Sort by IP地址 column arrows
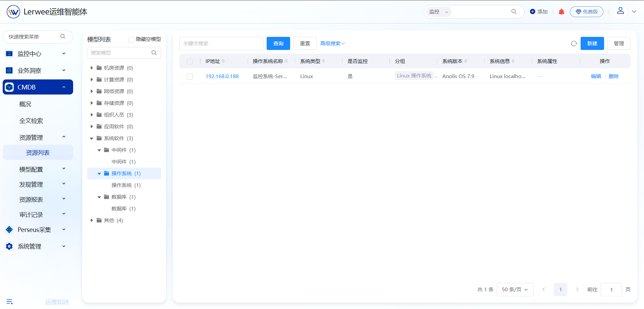Image resolution: width=644 pixels, height=309 pixels. pyautogui.click(x=223, y=61)
